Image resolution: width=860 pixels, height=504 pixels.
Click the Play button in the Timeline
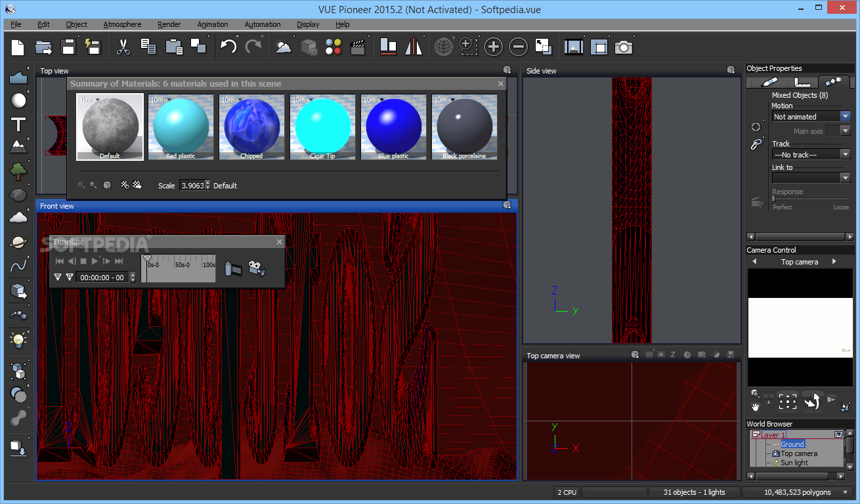pos(95,261)
